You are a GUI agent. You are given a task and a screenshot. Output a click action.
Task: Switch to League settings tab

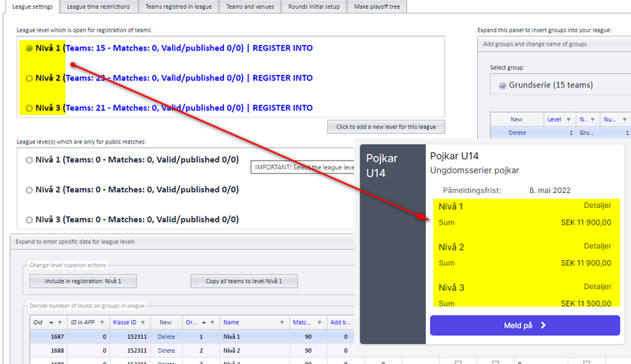coord(32,7)
